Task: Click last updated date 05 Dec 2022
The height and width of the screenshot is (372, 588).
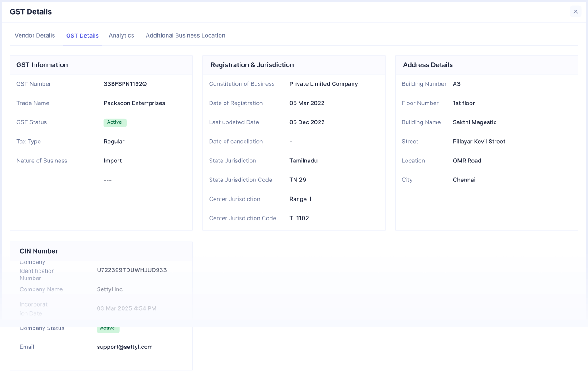Action: [x=307, y=122]
